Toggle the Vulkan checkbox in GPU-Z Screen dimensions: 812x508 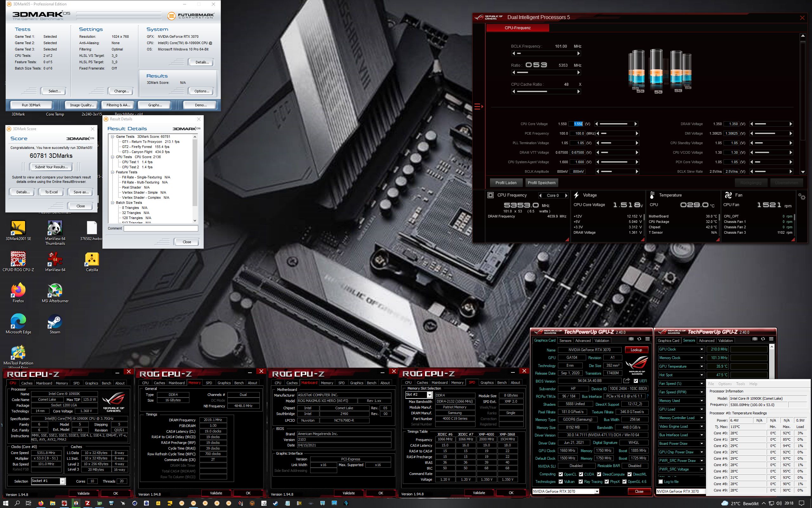point(560,481)
